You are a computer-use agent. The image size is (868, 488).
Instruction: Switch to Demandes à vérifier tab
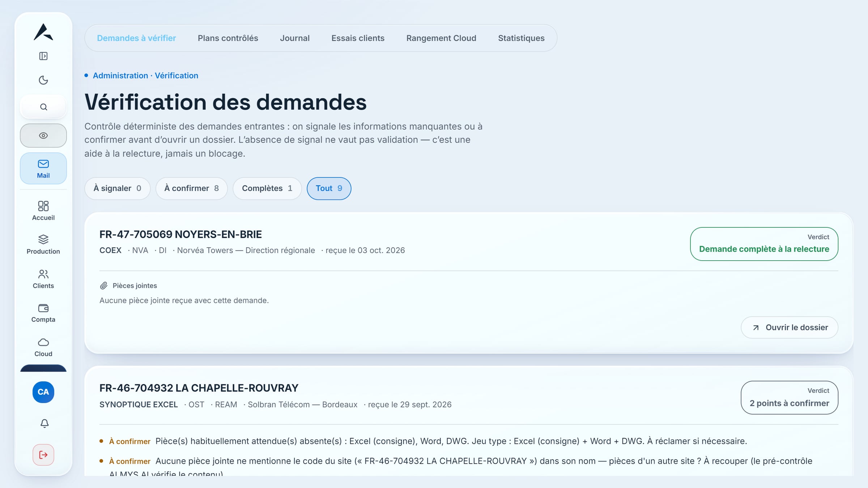click(136, 38)
